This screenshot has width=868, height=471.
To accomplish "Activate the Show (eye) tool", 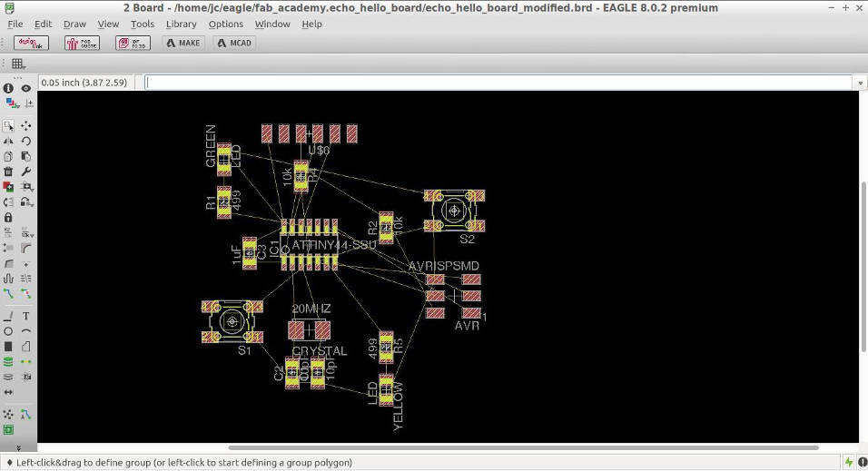I will pyautogui.click(x=26, y=89).
